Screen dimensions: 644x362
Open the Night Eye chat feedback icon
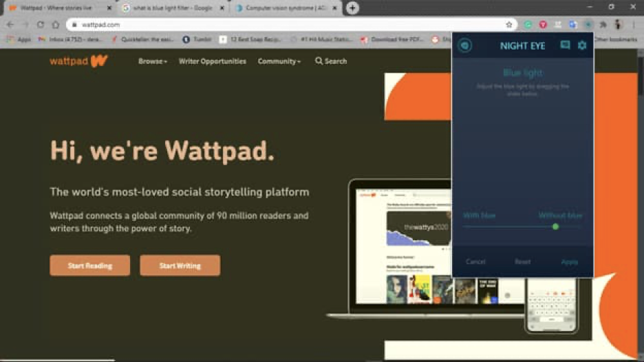(565, 45)
